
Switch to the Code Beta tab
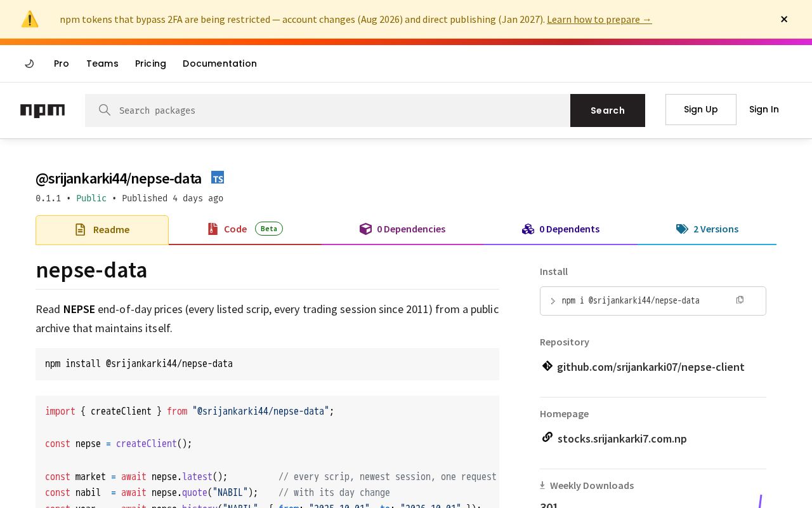[x=245, y=229]
